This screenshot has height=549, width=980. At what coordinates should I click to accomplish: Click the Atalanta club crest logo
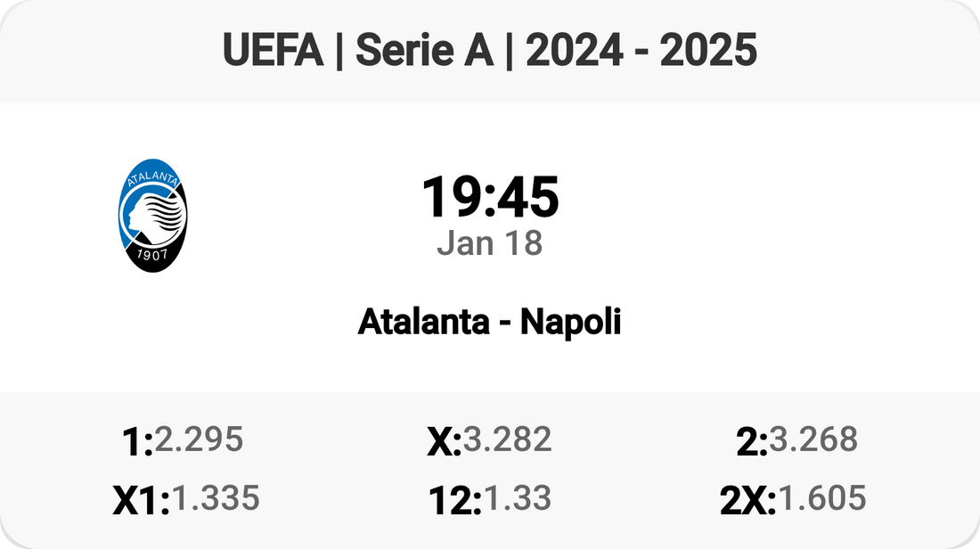[x=152, y=214]
